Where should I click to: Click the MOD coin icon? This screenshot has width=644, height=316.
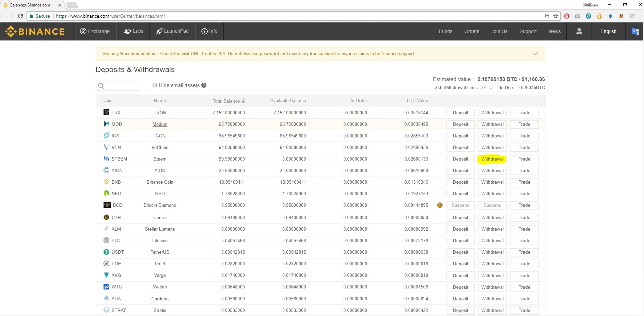coord(106,124)
